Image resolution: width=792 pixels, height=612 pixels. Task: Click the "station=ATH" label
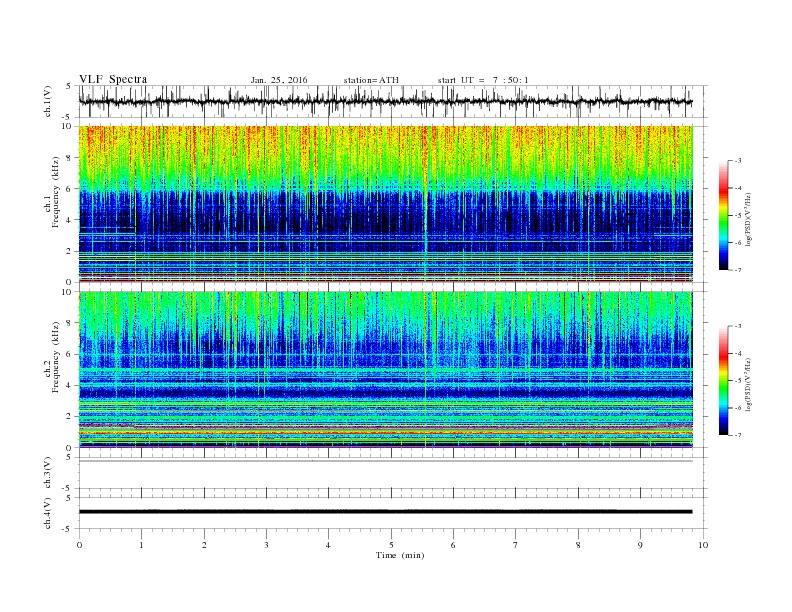371,80
